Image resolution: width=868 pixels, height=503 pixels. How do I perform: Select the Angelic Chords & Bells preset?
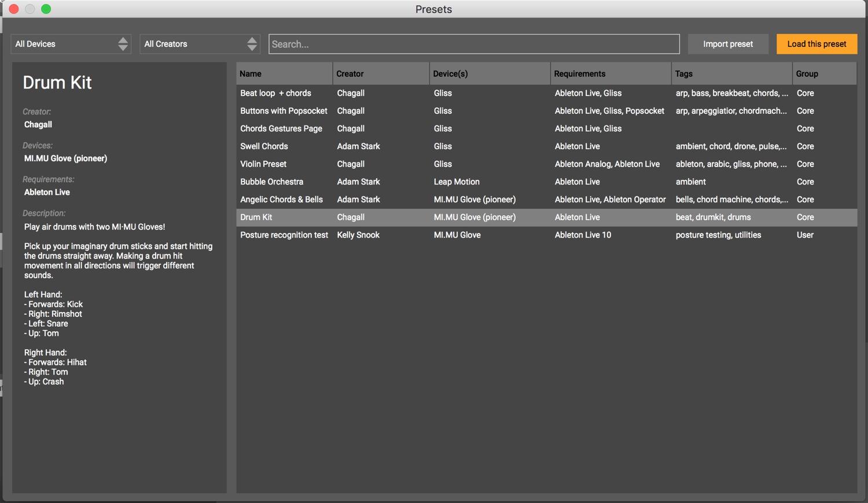(546, 199)
